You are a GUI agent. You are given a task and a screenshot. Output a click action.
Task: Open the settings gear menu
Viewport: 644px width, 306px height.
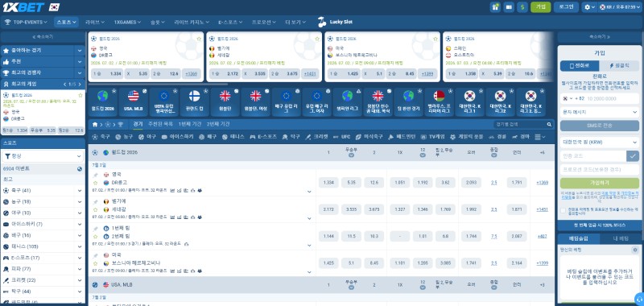589,7
